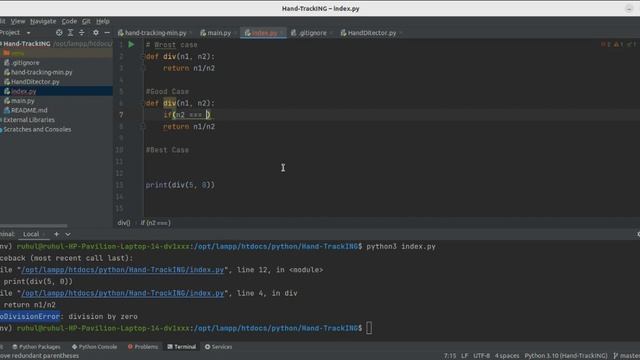Screen dimensions: 640x360
Task: Select the Local terminal tab
Action: (31, 234)
